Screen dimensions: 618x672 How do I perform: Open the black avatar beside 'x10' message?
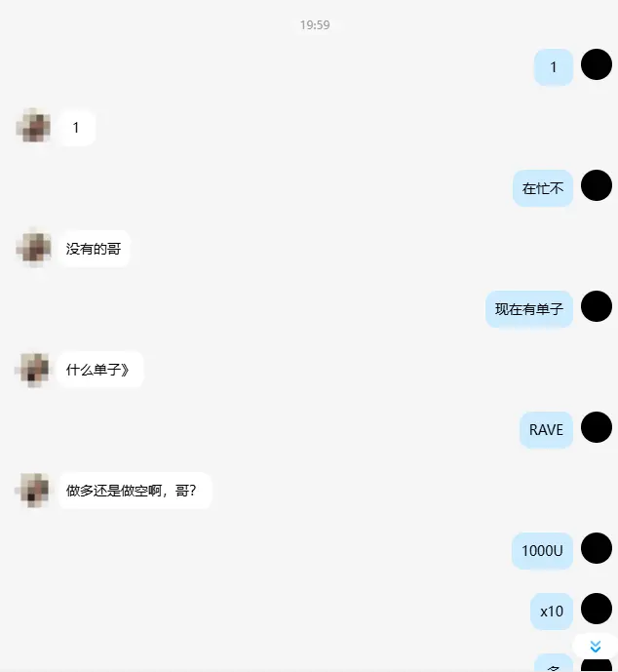click(x=597, y=609)
